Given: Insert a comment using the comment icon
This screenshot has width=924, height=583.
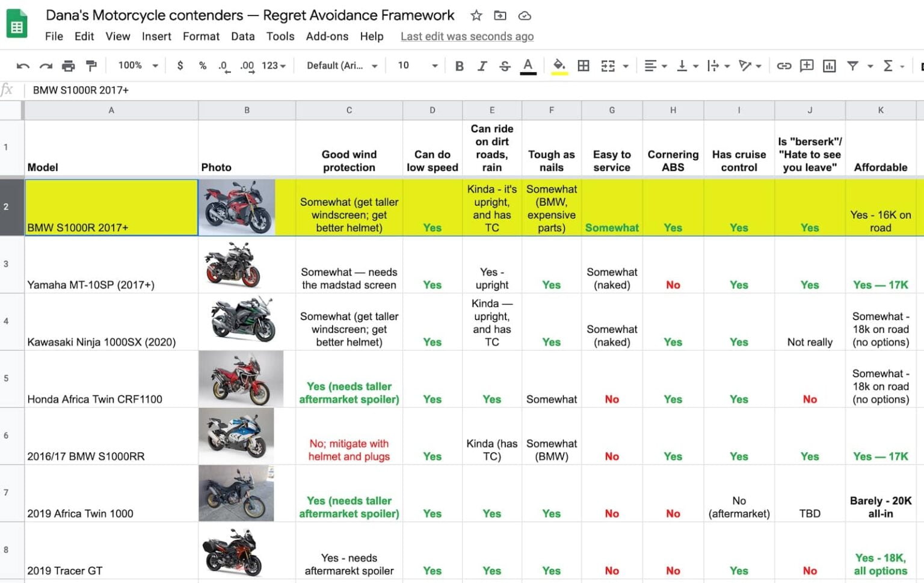Looking at the screenshot, I should pyautogui.click(x=806, y=66).
